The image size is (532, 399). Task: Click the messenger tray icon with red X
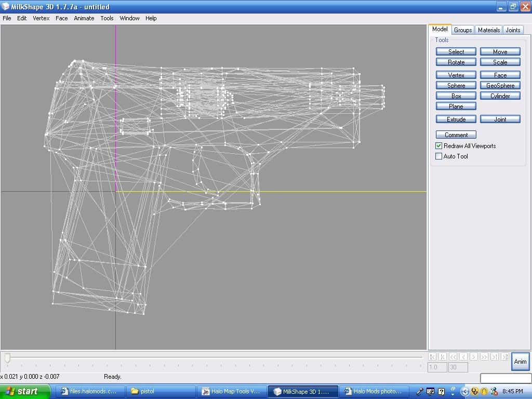494,392
